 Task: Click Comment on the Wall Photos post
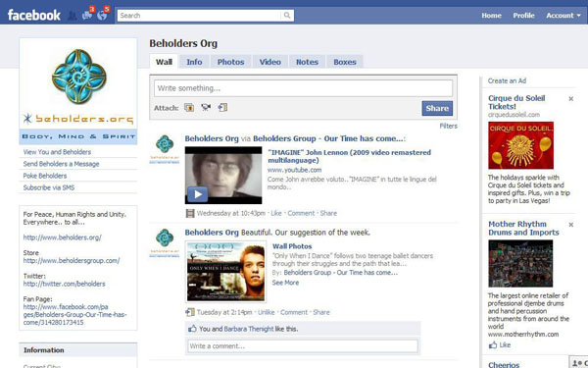(294, 312)
